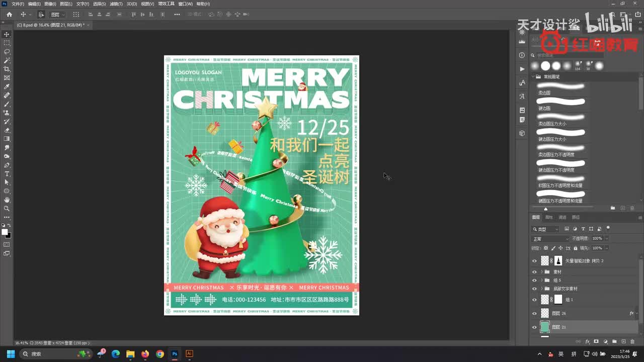Open the layer filter 类型 dropdown

tap(545, 229)
